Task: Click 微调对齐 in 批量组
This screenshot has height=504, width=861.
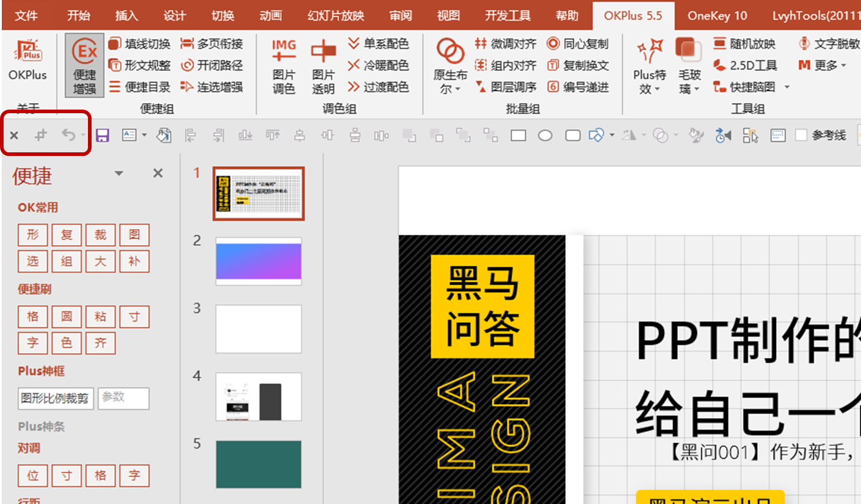Action: [x=506, y=44]
